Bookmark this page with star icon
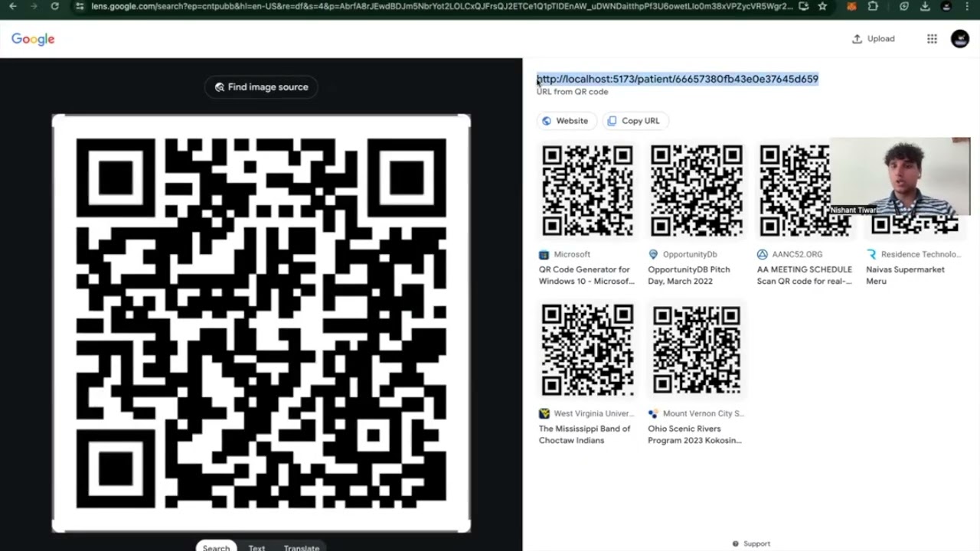The height and width of the screenshot is (551, 980). click(822, 6)
